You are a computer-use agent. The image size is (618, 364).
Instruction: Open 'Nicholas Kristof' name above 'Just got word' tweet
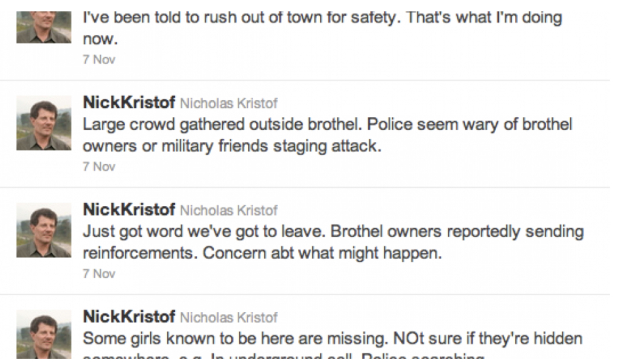[x=229, y=211]
